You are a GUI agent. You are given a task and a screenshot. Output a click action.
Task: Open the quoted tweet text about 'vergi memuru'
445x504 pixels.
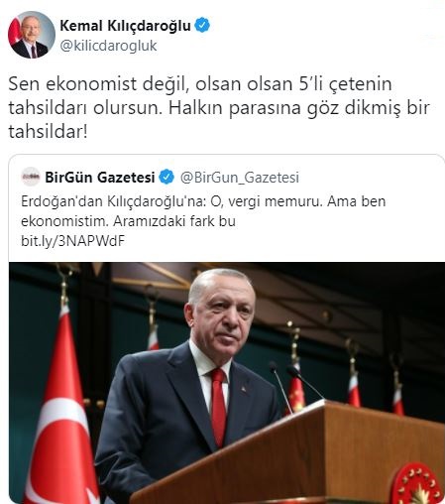coord(203,211)
